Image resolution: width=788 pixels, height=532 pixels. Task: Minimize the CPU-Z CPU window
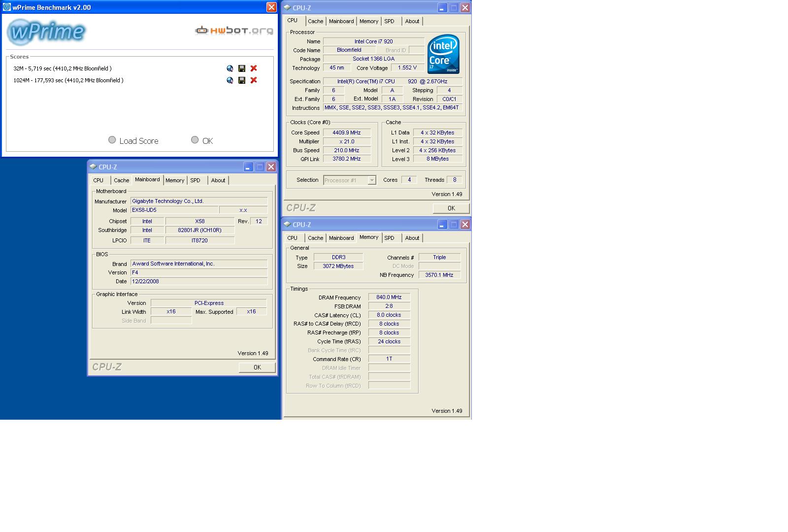point(442,8)
